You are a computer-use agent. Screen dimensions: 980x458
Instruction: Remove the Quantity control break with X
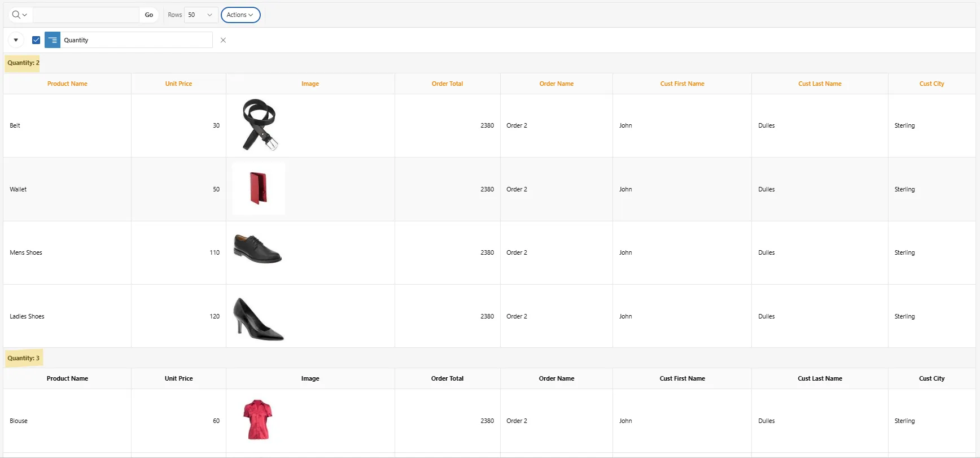[223, 40]
